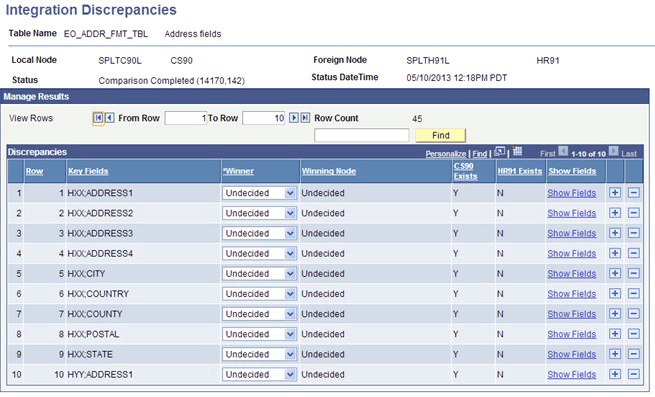Add a row after HXX;ADDRESS2
This screenshot has width=655, height=397.
tap(615, 213)
